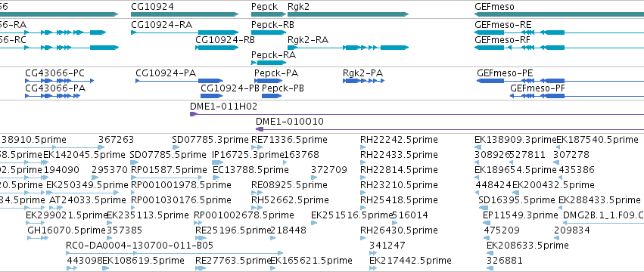The height and width of the screenshot is (272, 644).
Task: Click the DME1-011H02 clone feature
Action: pyautogui.click(x=417, y=114)
